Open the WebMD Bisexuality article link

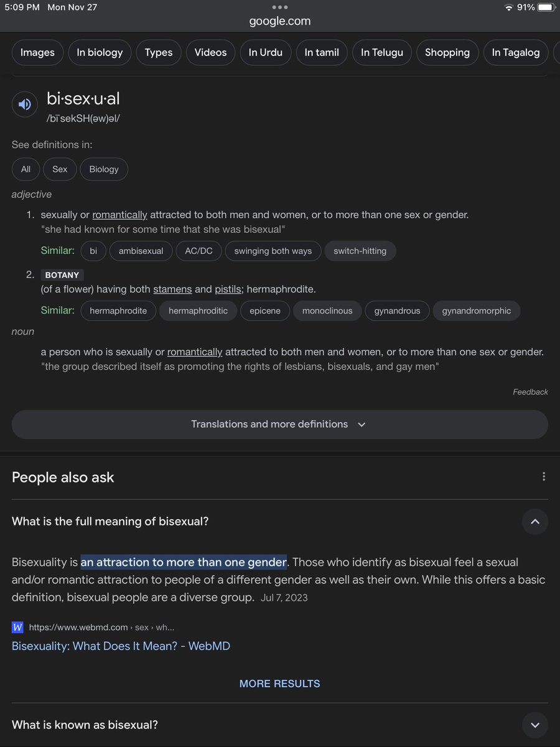click(121, 646)
